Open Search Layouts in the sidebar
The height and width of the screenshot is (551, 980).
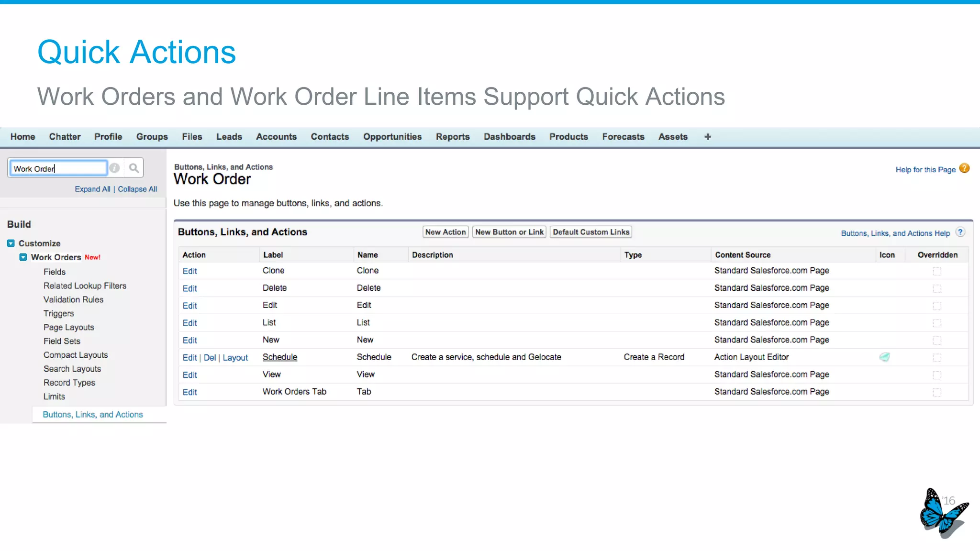tap(72, 369)
